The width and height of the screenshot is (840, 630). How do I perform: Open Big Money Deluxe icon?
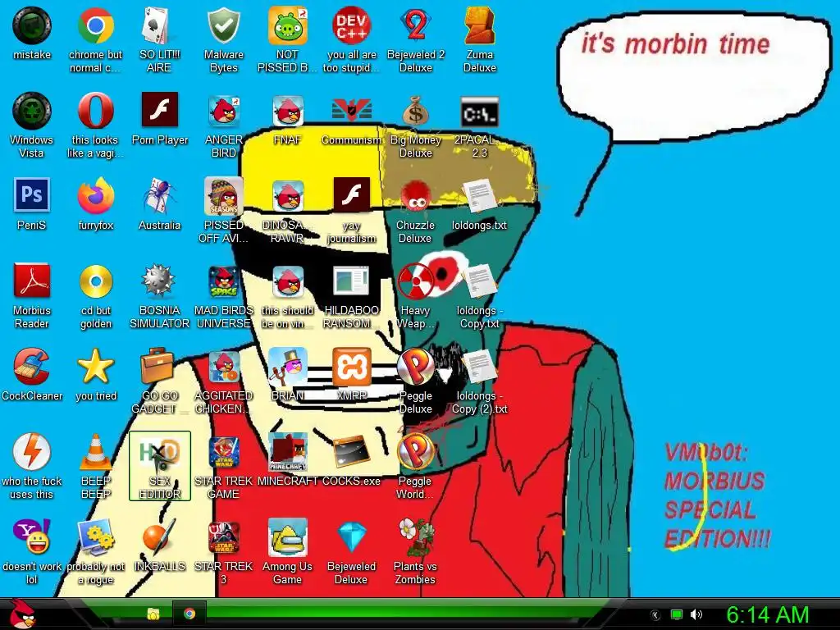(416, 112)
